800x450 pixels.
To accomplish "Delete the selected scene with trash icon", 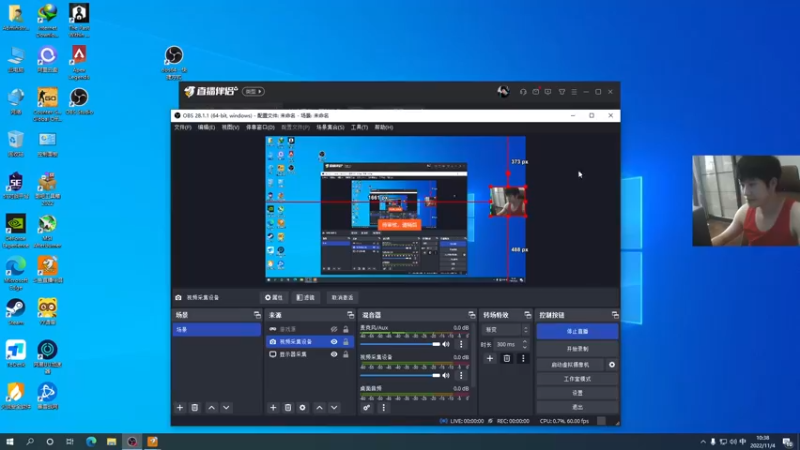I will (x=194, y=408).
